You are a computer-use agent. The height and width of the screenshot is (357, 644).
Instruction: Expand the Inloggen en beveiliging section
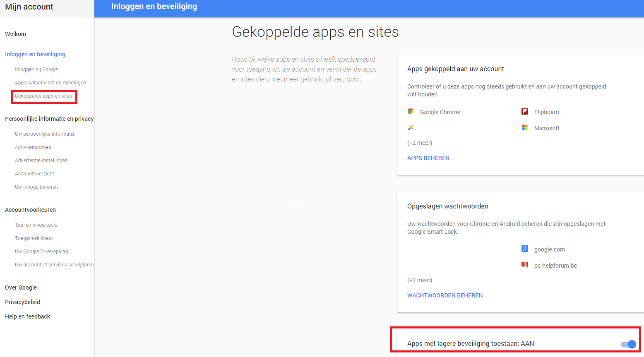point(35,54)
